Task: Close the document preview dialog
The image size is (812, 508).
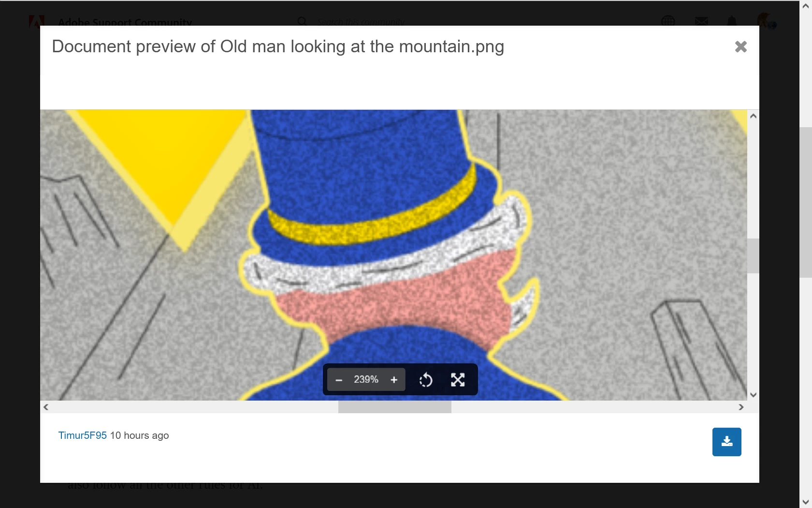Action: pos(740,47)
